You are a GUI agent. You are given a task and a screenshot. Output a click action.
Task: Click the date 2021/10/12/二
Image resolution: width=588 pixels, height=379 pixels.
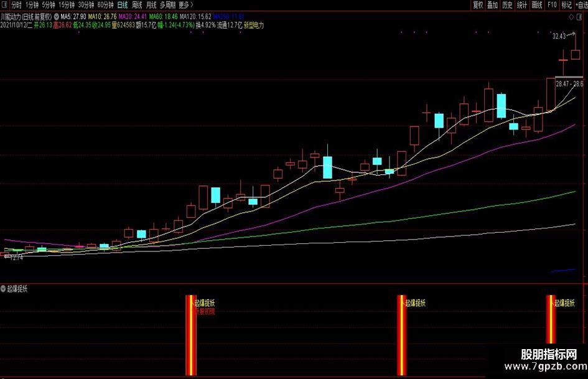17,26
